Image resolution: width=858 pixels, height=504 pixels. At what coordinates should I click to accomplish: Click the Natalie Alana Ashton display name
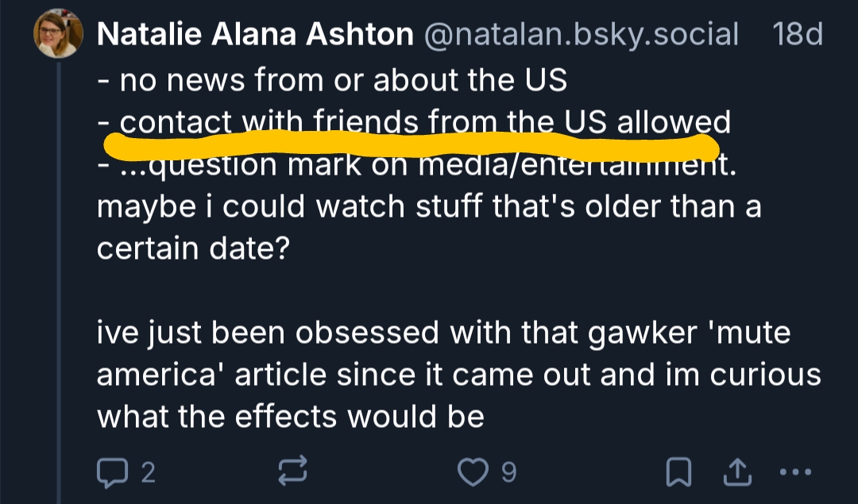click(x=254, y=35)
